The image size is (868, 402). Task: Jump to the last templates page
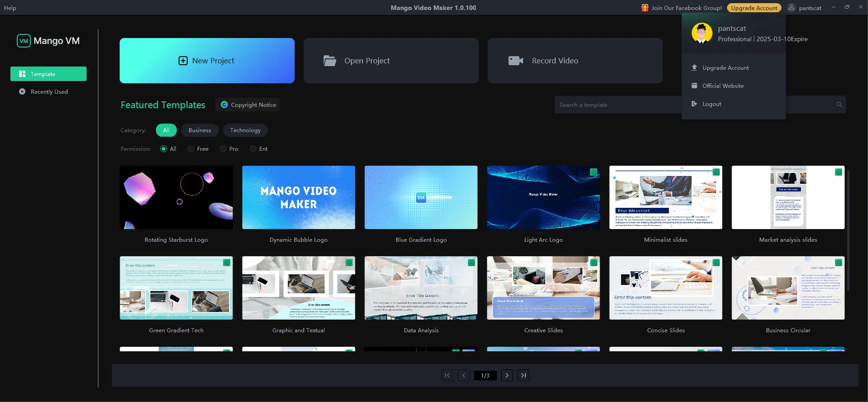pos(524,375)
